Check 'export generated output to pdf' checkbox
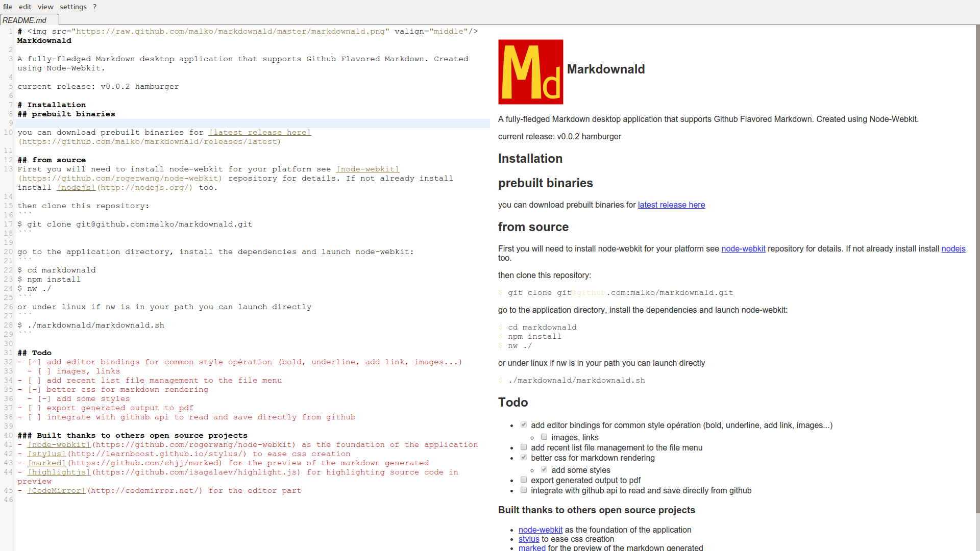980x551 pixels. [523, 480]
